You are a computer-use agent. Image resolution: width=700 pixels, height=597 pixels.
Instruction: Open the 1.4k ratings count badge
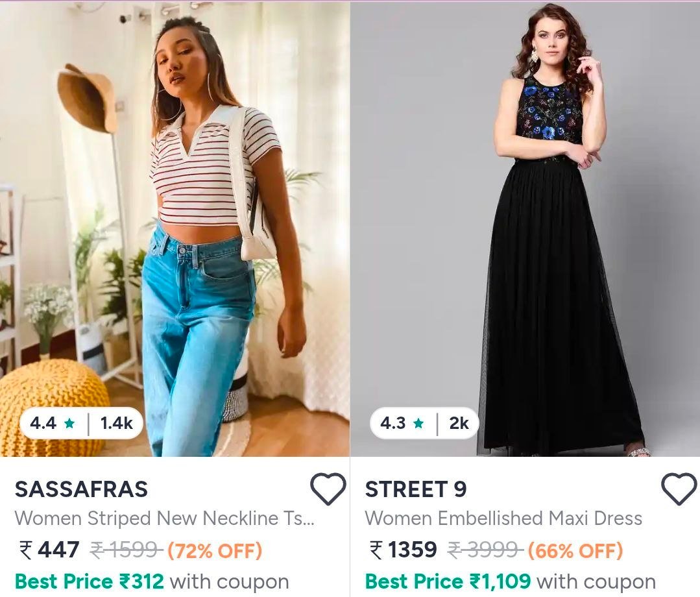click(x=116, y=424)
